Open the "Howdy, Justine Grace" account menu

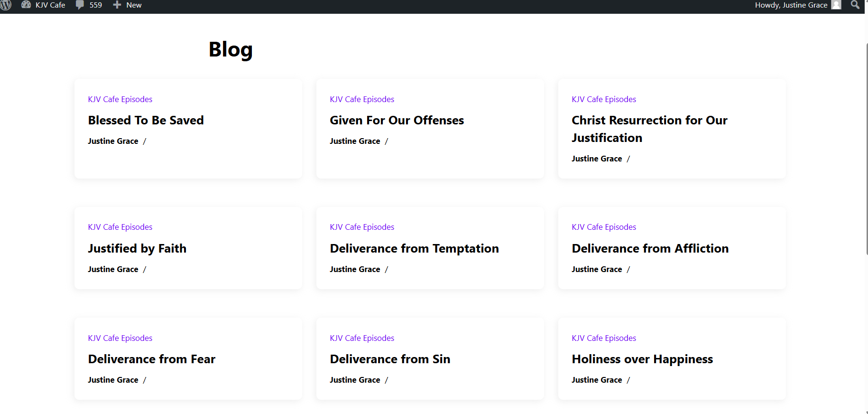(791, 5)
